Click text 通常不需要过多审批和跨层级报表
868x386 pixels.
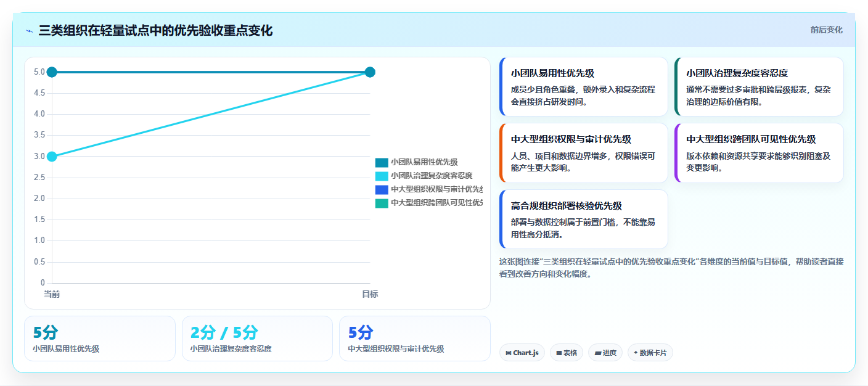click(747, 89)
